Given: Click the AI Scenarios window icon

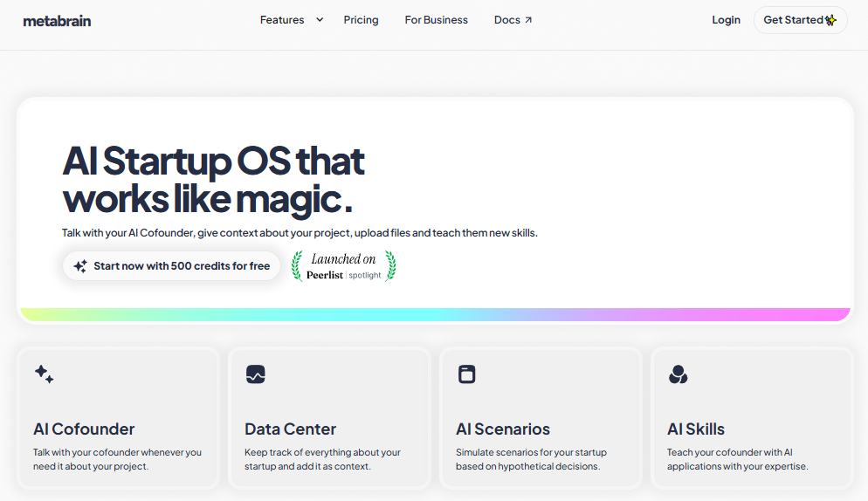Looking at the screenshot, I should pos(466,374).
